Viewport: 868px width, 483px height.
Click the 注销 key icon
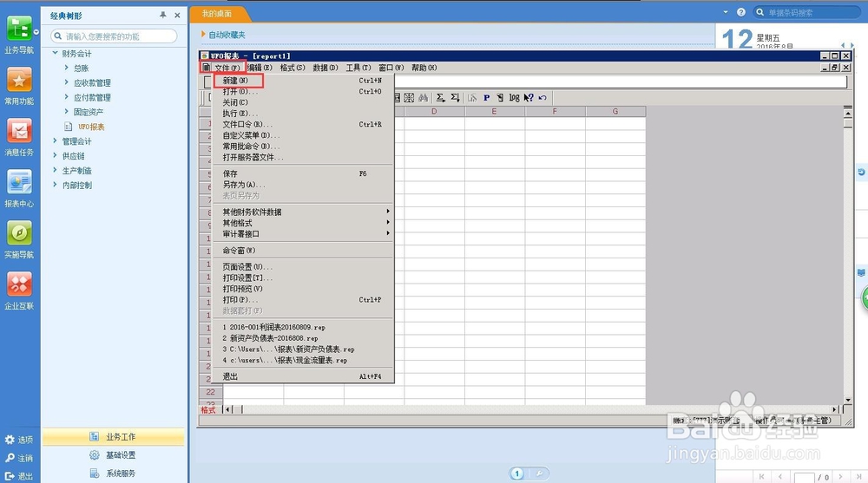point(10,458)
